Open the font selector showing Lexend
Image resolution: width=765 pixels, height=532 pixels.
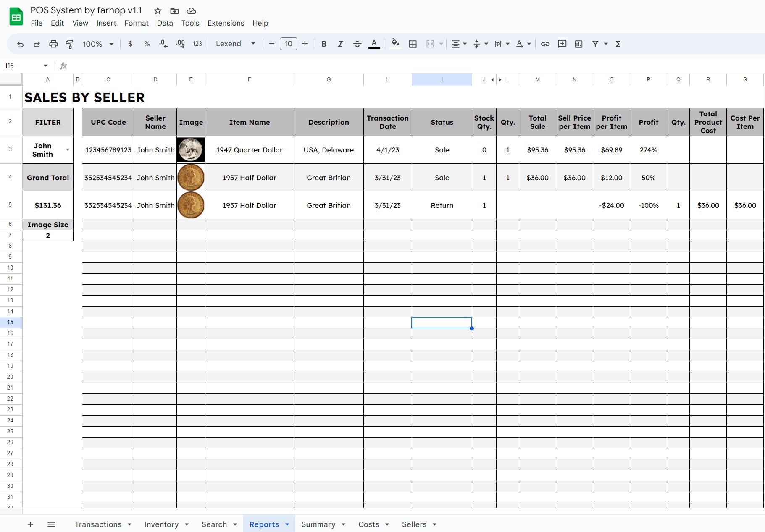point(234,44)
